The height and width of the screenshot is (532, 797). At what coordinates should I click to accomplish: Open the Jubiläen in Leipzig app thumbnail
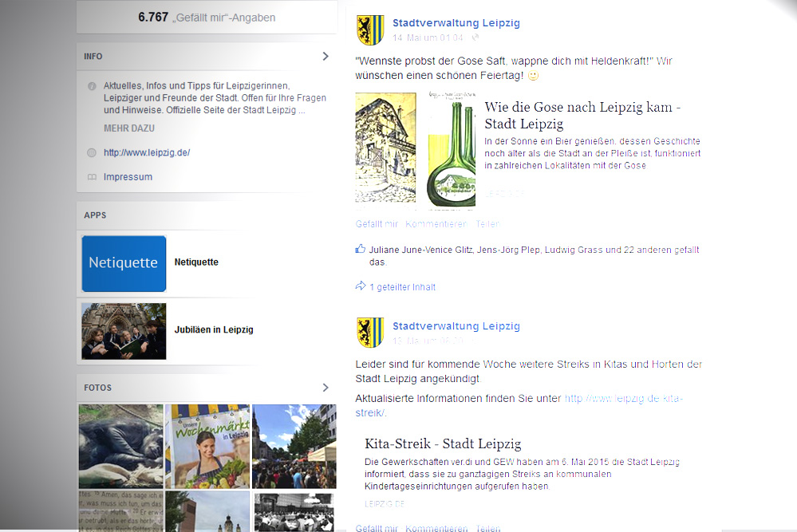click(124, 331)
